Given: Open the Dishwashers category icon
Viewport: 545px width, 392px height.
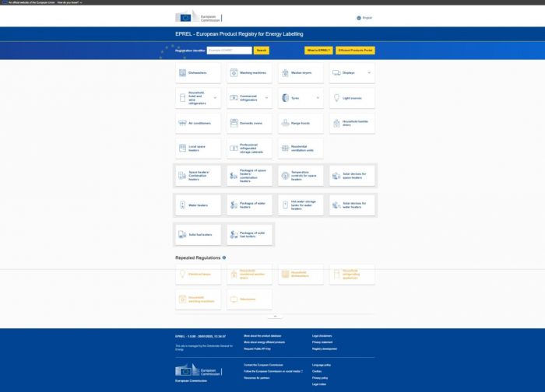Looking at the screenshot, I should click(182, 72).
